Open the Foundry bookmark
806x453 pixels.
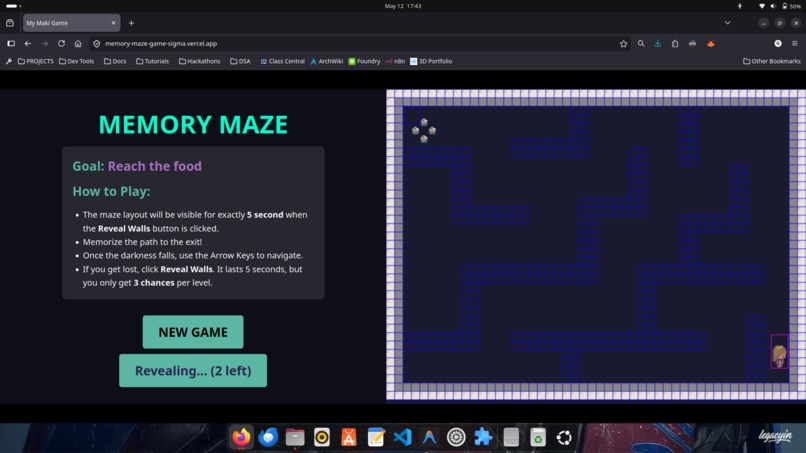pos(364,61)
